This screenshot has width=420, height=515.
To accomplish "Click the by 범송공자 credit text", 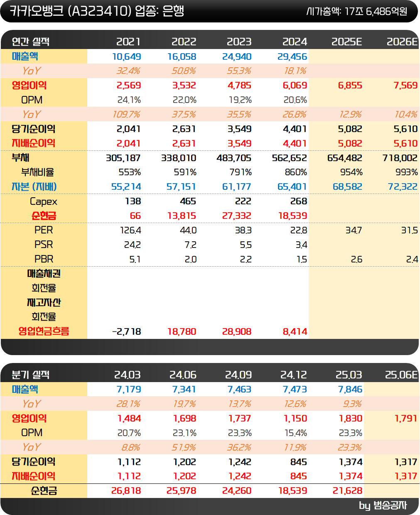I will point(383,505).
